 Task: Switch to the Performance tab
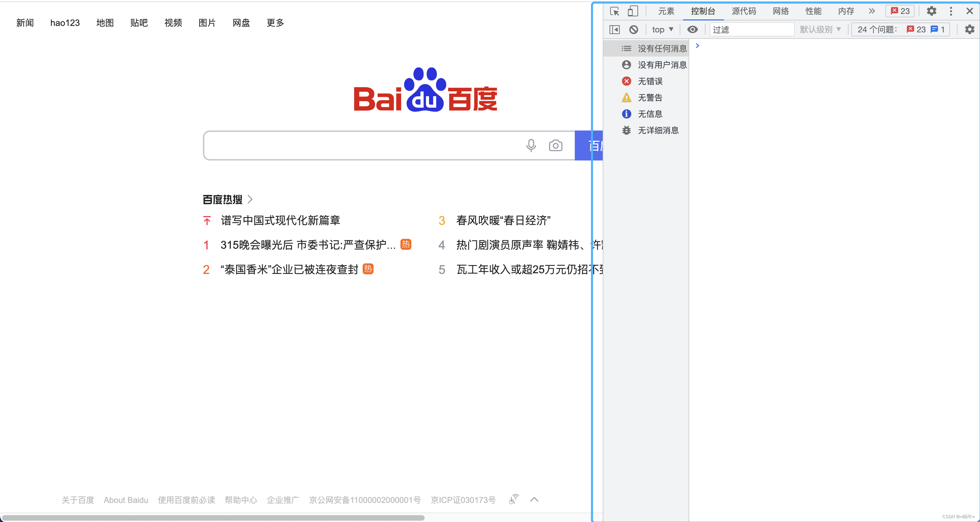coord(813,11)
